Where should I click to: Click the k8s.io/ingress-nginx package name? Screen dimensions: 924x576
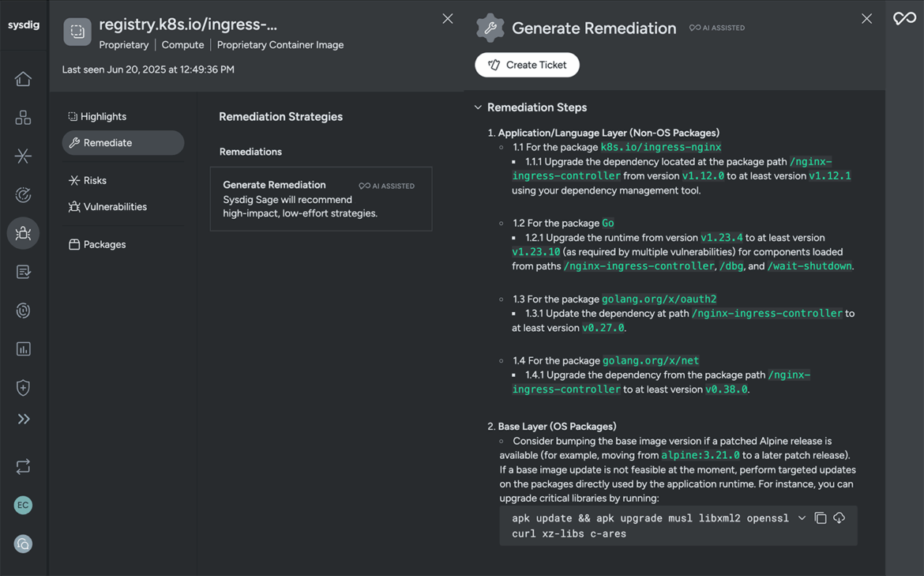(x=661, y=148)
